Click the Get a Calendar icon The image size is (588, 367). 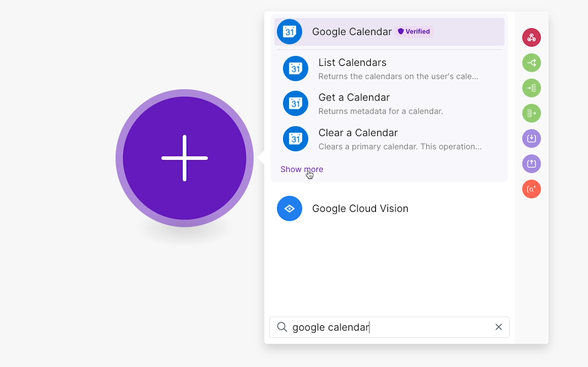(295, 103)
